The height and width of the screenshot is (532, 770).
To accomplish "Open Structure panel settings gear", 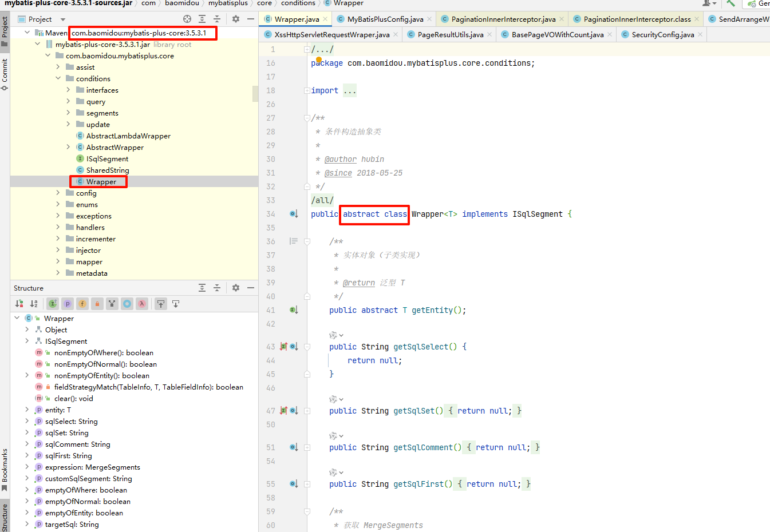I will tap(236, 288).
